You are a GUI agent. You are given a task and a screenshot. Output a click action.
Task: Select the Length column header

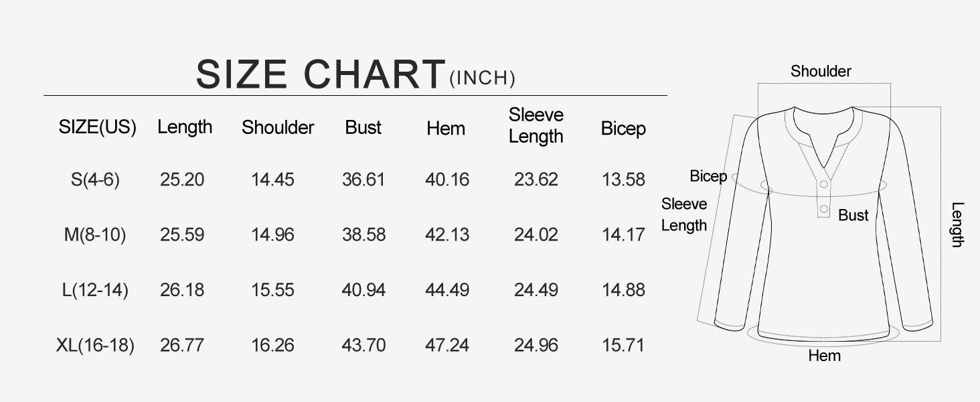pos(185,127)
